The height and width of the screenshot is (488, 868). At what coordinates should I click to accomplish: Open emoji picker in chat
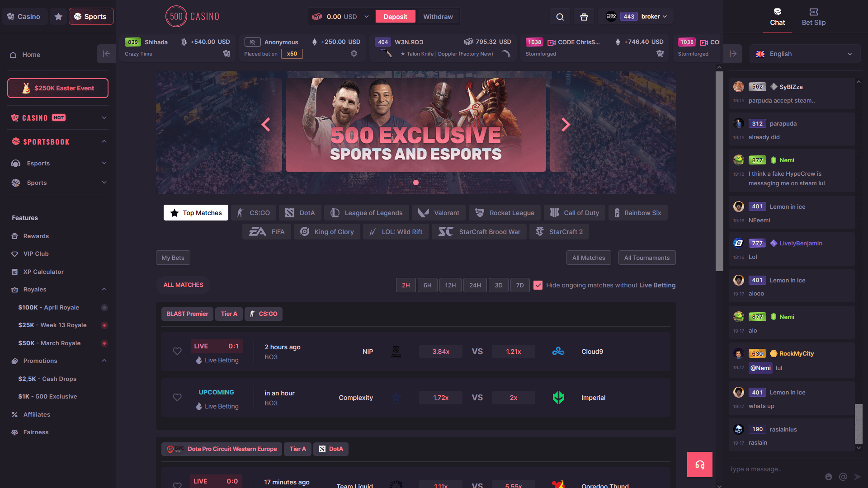click(829, 477)
